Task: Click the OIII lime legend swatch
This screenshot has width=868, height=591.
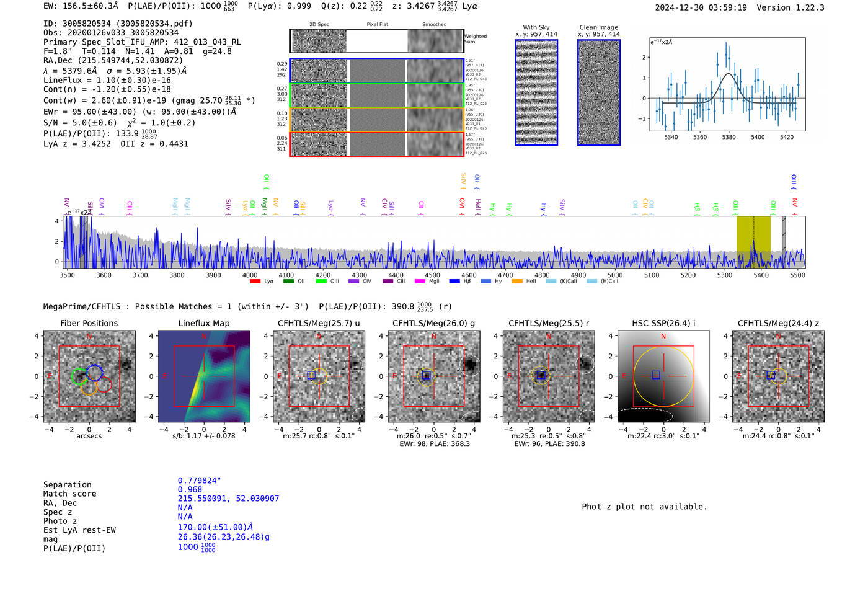Action: coord(321,282)
